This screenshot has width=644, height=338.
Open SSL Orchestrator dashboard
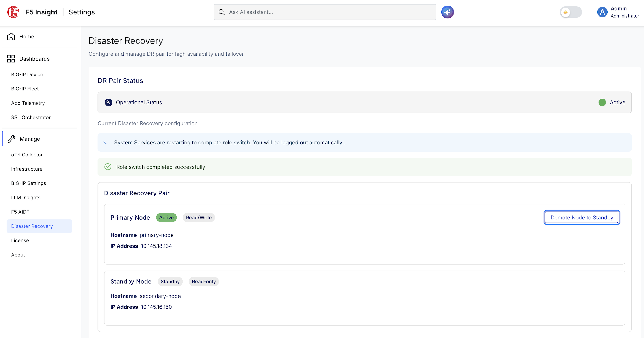(31, 117)
